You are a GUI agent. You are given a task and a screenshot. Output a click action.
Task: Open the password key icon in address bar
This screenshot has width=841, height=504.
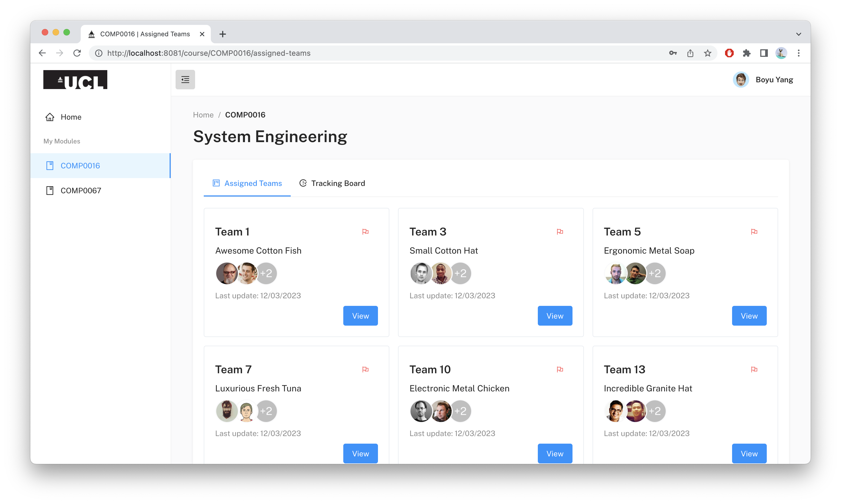pos(673,53)
